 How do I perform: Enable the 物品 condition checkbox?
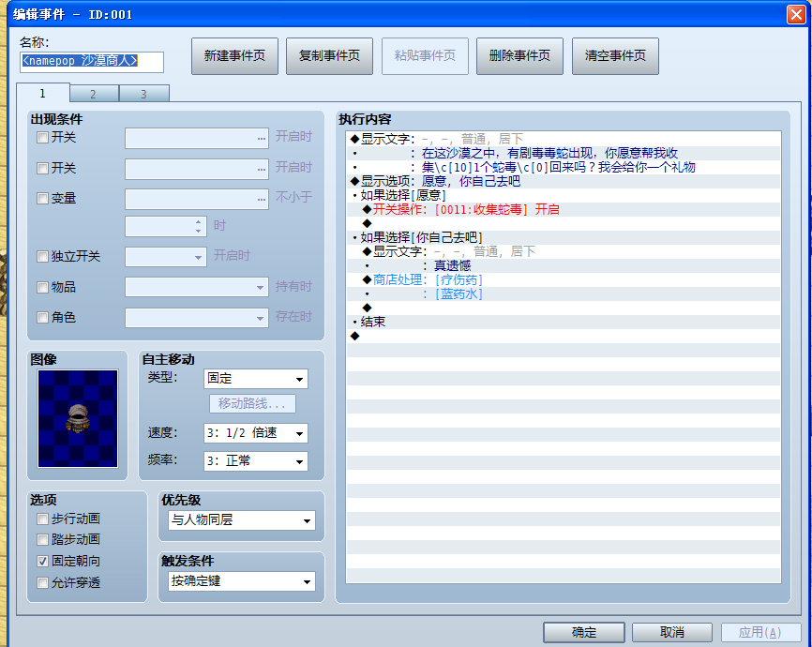click(x=42, y=287)
